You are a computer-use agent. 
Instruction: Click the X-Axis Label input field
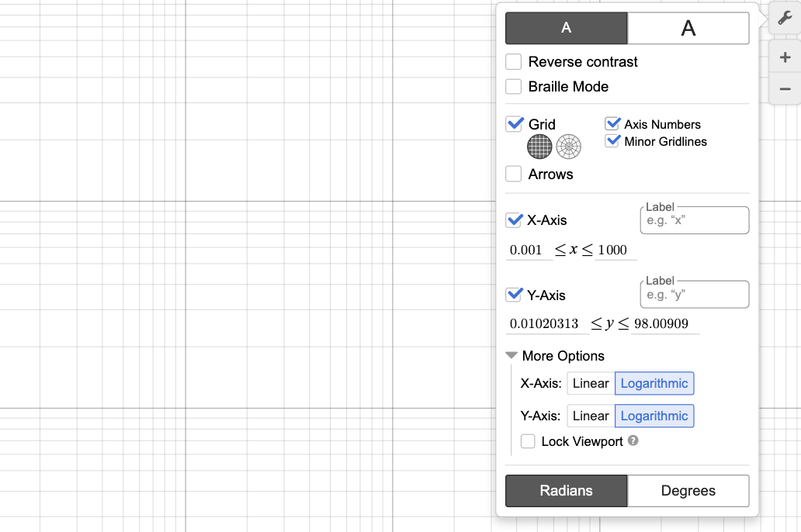tap(694, 220)
